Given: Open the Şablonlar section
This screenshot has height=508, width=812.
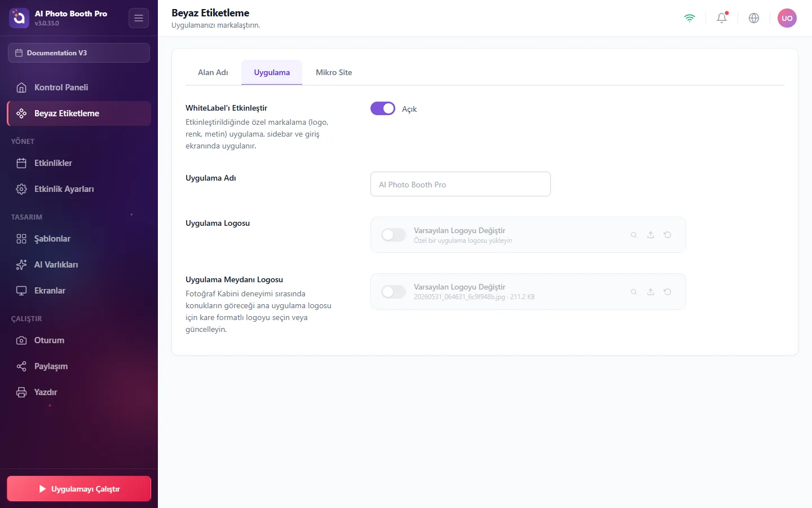Looking at the screenshot, I should point(79,239).
